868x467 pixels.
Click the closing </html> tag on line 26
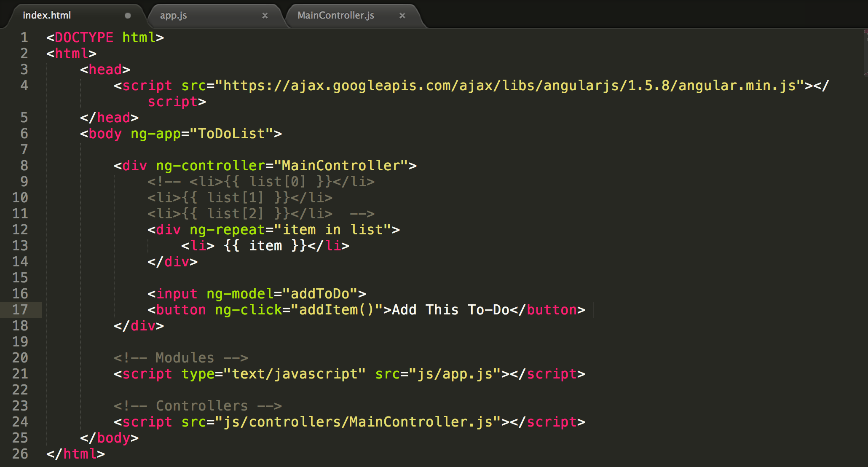(x=74, y=454)
